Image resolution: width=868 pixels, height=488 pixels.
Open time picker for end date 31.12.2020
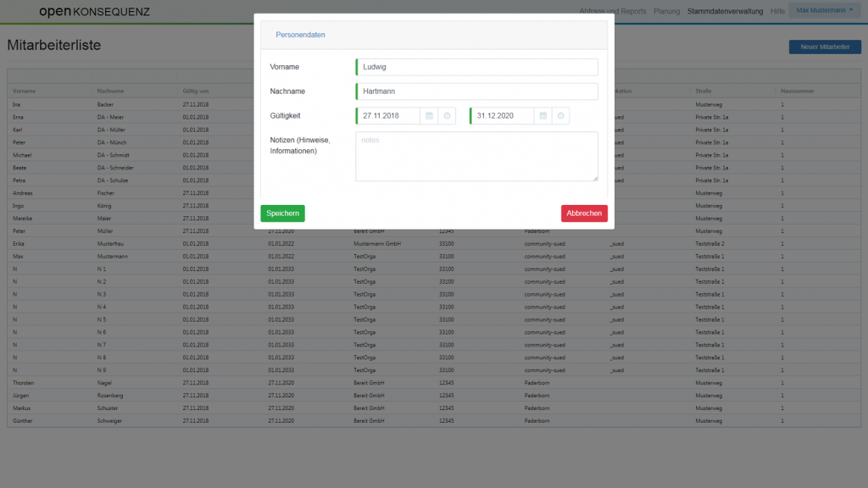[x=560, y=116]
